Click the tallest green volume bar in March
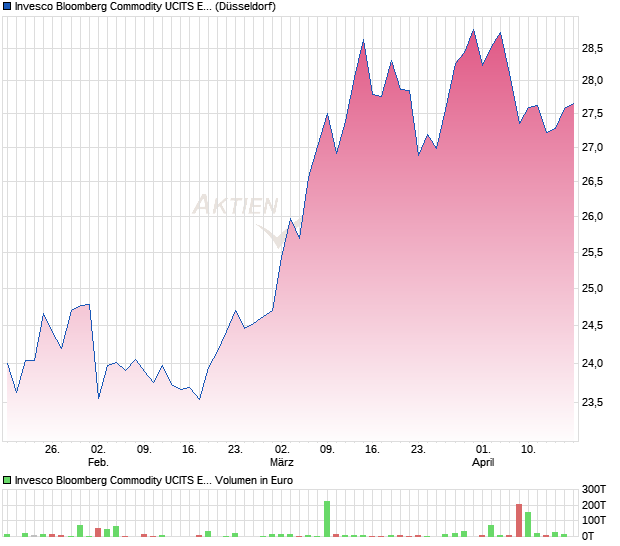 (x=327, y=519)
